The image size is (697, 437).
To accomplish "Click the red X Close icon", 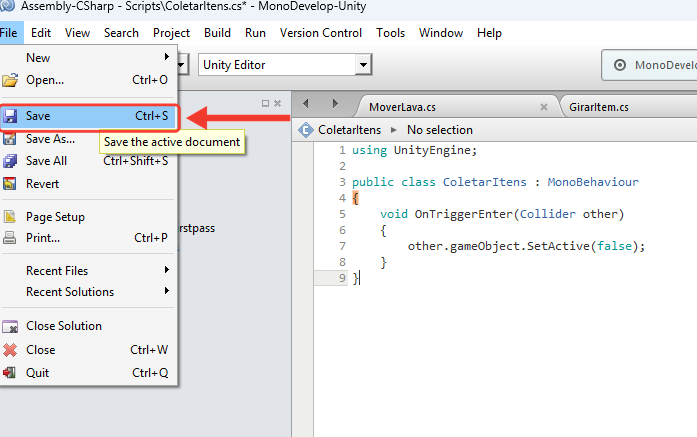I will 10,350.
